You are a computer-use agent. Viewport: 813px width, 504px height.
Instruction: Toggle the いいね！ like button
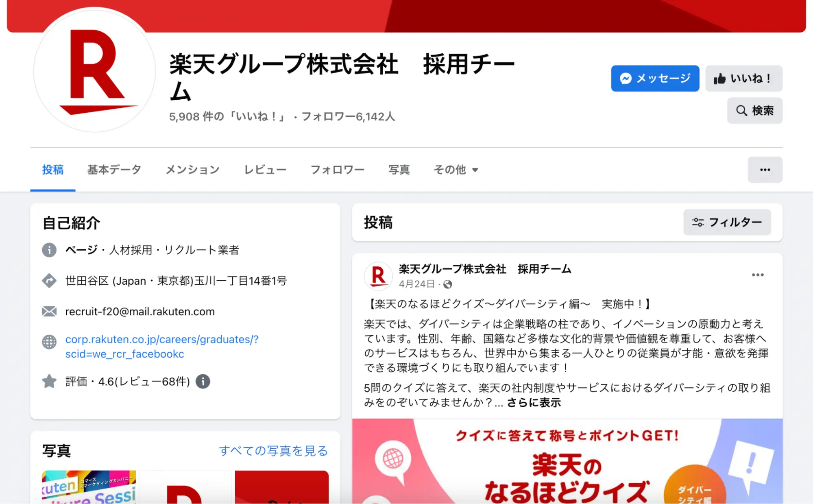coord(743,79)
